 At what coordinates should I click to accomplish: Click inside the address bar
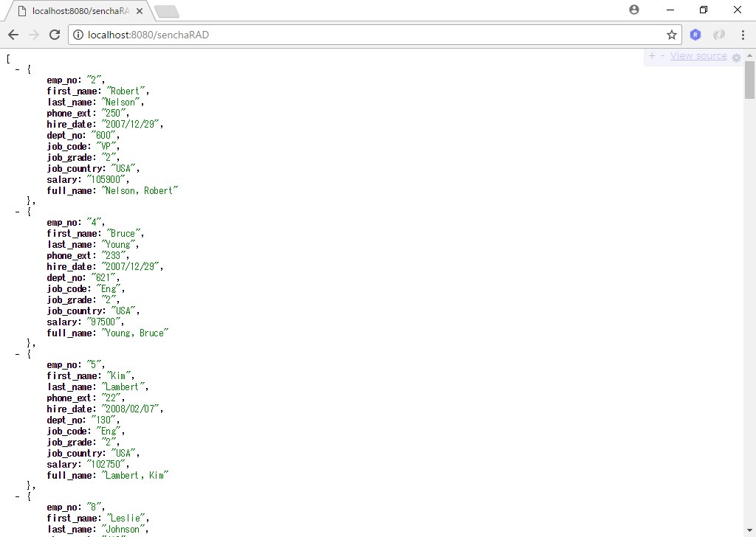(x=295, y=34)
